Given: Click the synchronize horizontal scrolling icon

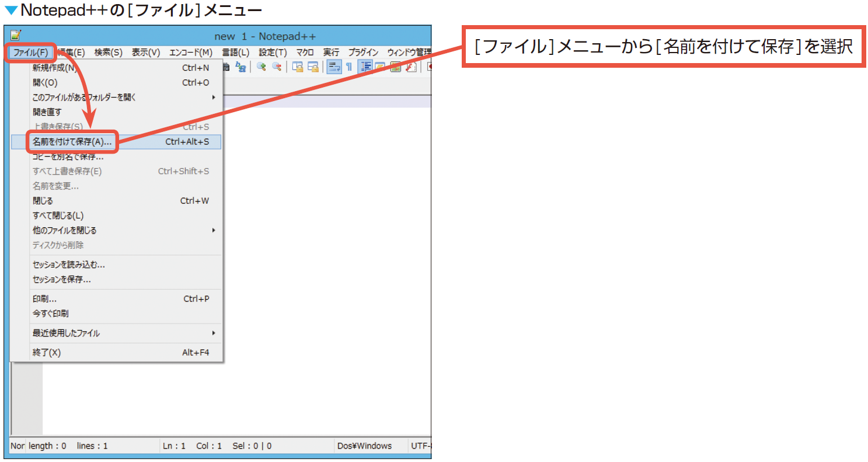Looking at the screenshot, I should tap(313, 67).
